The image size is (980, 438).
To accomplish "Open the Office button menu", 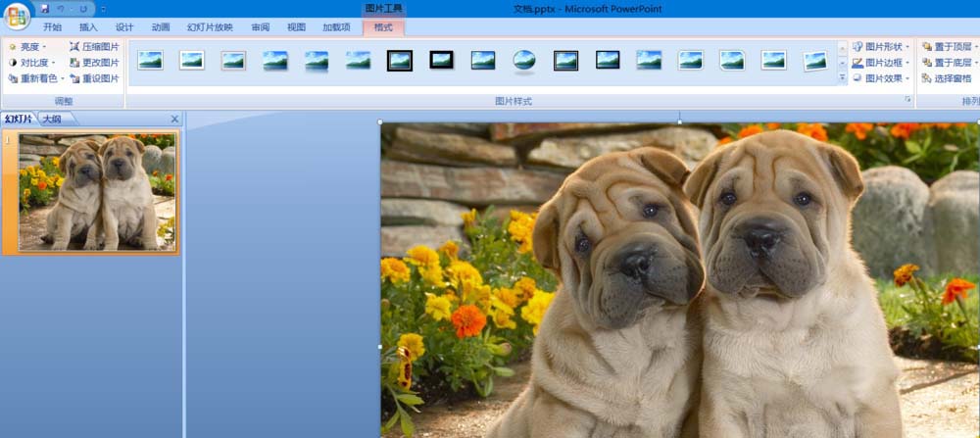I will point(17,17).
